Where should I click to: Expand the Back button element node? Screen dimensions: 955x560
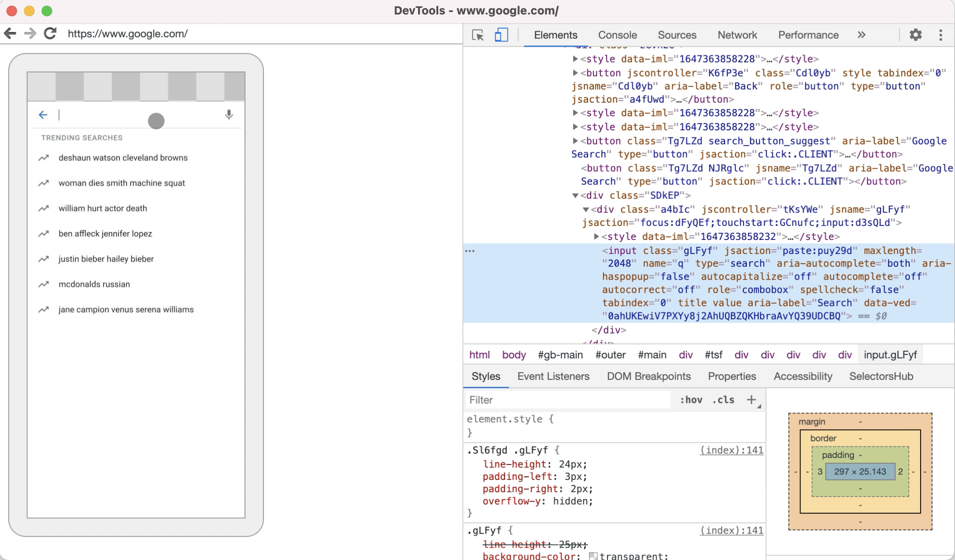tap(575, 73)
